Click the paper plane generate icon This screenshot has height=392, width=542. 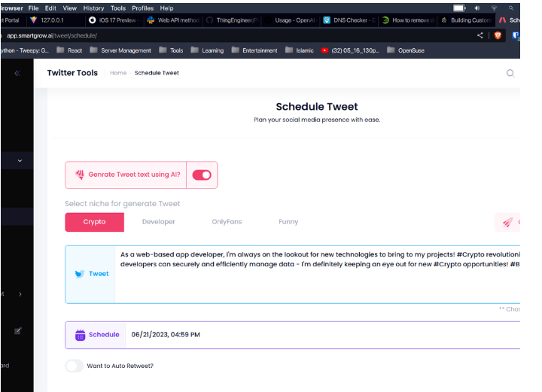[508, 222]
